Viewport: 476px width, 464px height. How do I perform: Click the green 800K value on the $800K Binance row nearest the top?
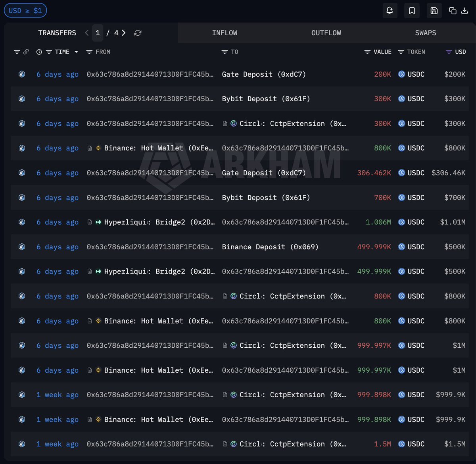tap(382, 148)
